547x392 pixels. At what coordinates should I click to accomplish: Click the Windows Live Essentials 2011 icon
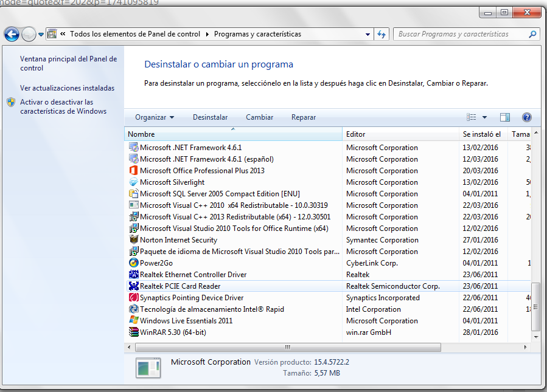(x=134, y=321)
